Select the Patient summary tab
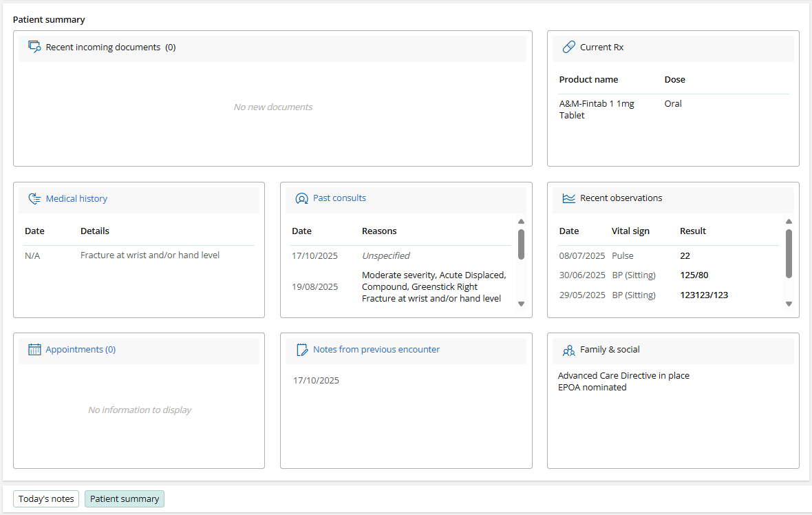Screen dimensions: 812x515 click(x=125, y=498)
